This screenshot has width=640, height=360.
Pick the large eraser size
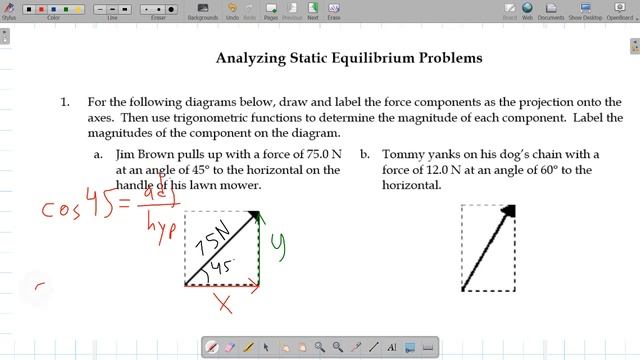[171, 9]
